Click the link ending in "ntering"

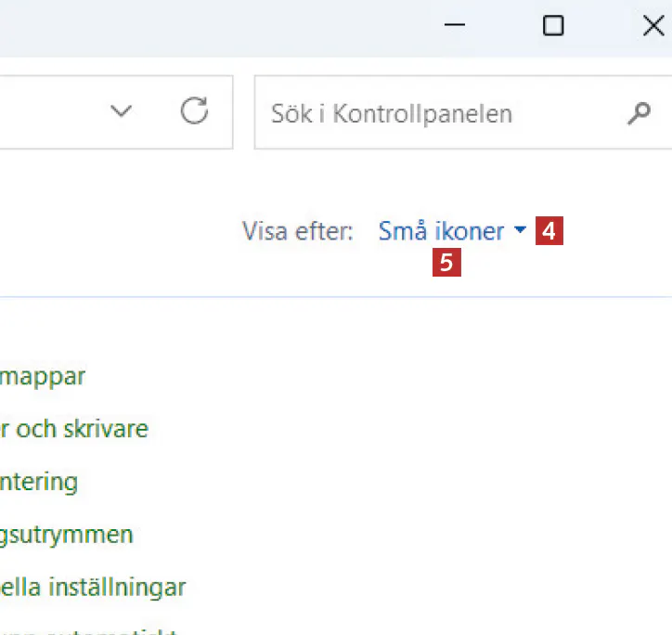(x=39, y=482)
